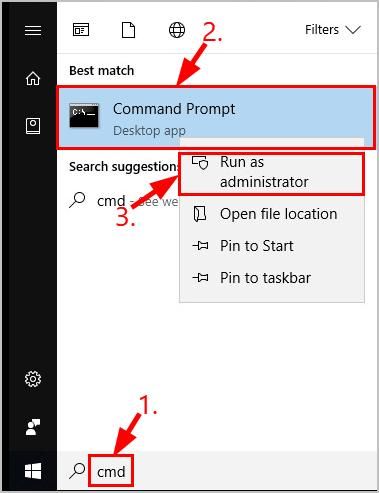
Task: Click the Command Prompt app thumbnail icon
Action: pos(84,115)
